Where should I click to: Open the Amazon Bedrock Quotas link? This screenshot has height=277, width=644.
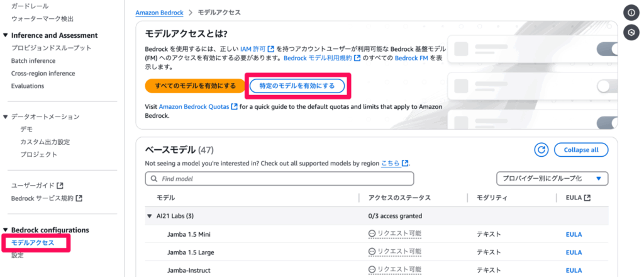(194, 106)
